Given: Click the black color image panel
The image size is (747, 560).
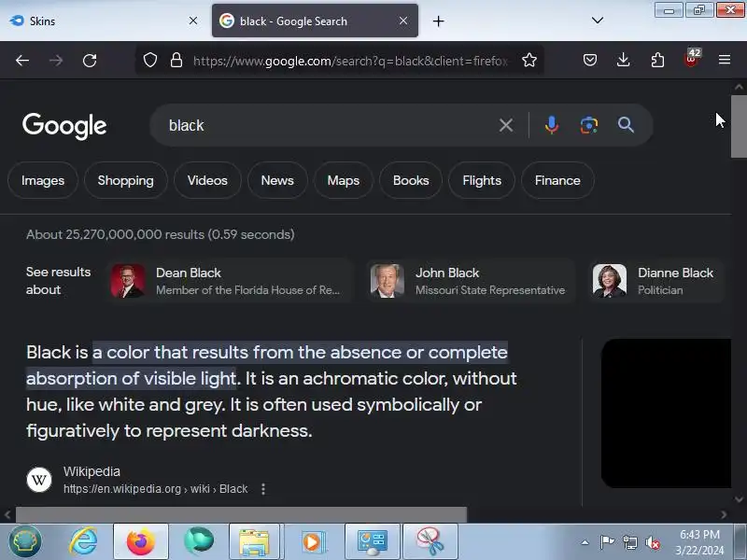Looking at the screenshot, I should 666,413.
